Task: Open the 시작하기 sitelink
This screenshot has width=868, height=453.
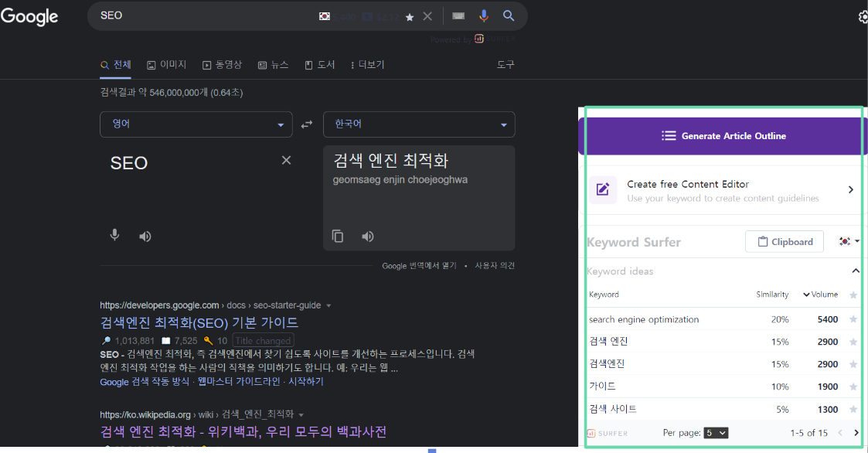Action: pos(305,382)
